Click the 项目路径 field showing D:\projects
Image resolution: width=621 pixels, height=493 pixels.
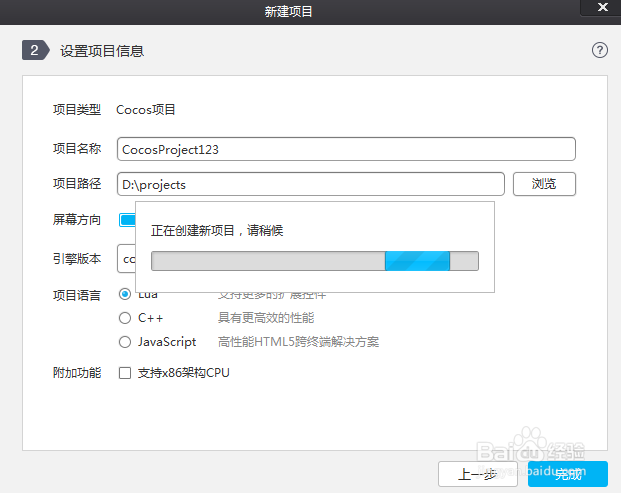pyautogui.click(x=310, y=184)
